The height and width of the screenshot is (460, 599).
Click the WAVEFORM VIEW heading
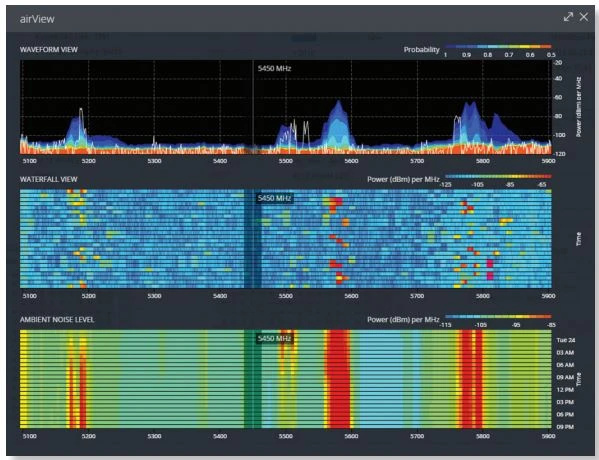(49, 49)
